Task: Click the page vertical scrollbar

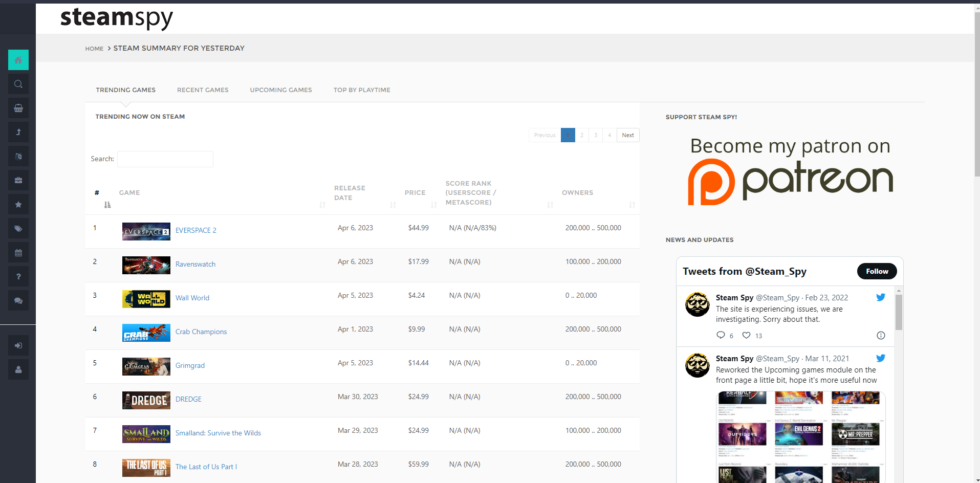Action: 977,95
